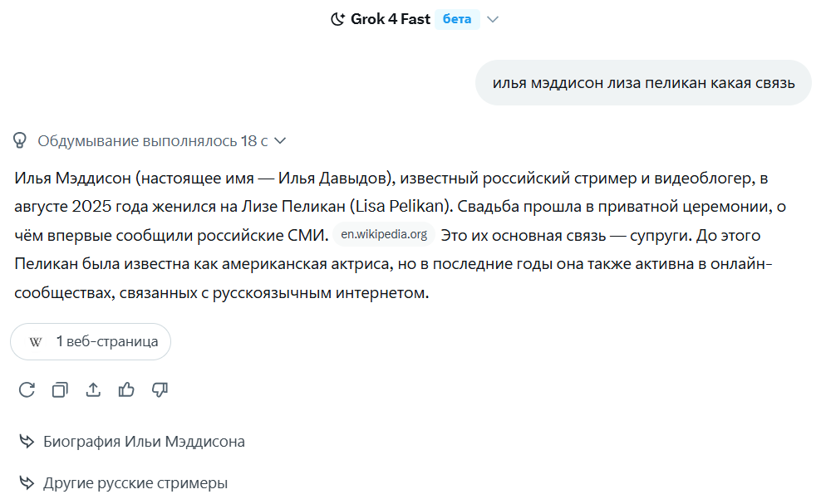The image size is (821, 504).
Task: Click arrow icon beside Другие русские стримеры
Action: pos(27,483)
